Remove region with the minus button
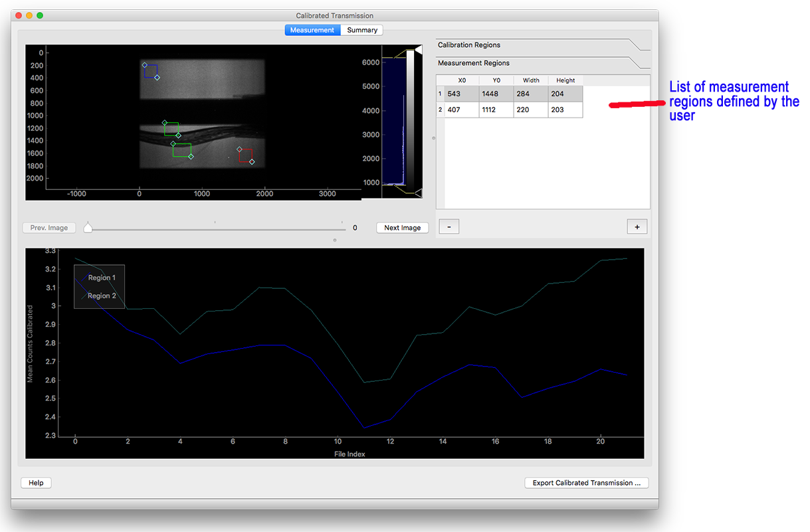 [x=449, y=227]
